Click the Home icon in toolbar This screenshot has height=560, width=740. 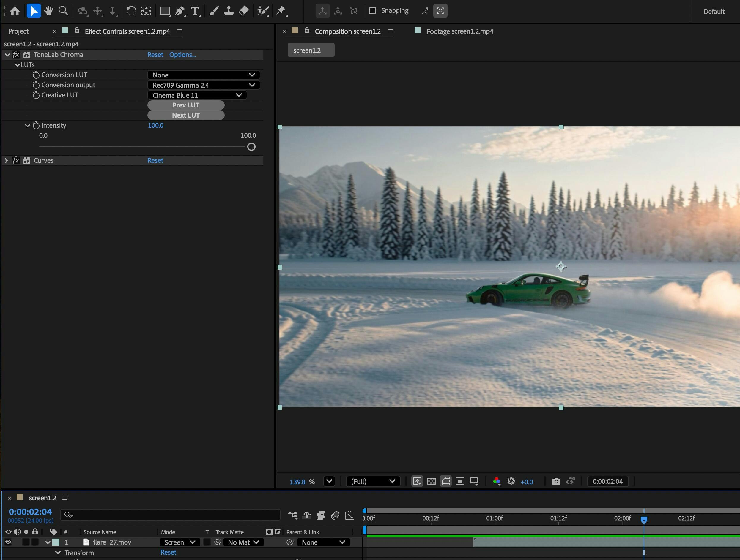point(15,11)
